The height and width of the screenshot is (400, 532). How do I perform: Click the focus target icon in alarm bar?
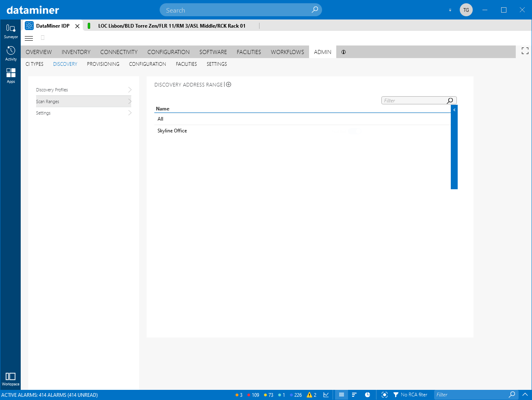385,395
